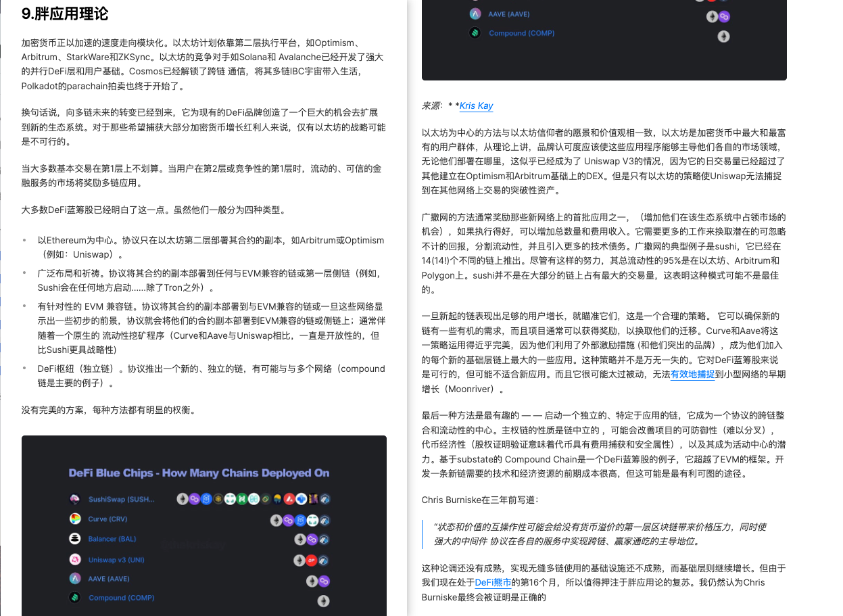Click the AAVE logo under the DeFi Blue Chips title
Image resolution: width=843 pixels, height=616 pixels.
pos(75,579)
